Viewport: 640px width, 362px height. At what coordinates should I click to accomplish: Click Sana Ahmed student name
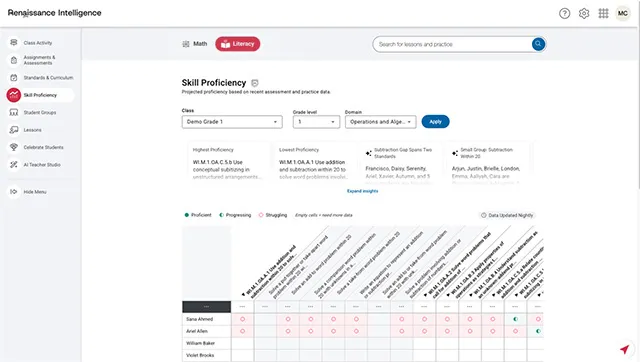pos(199,319)
